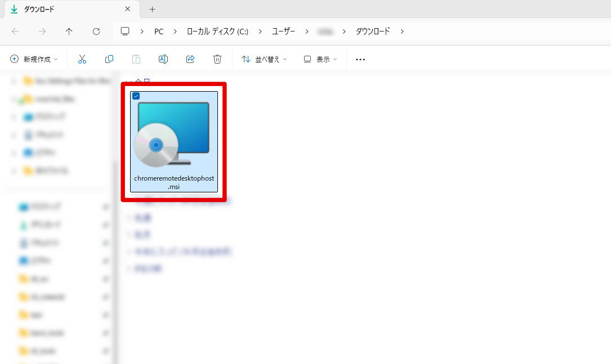Uncheck the selection checkbox on chromeremotedesktophost.msi
611x364 pixels.
[x=136, y=96]
